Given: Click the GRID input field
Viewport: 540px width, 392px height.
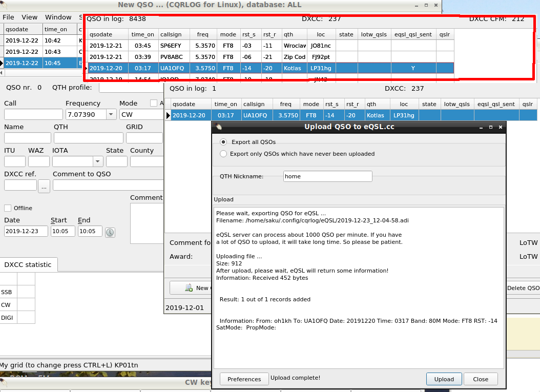Looking at the screenshot, I should [144, 138].
